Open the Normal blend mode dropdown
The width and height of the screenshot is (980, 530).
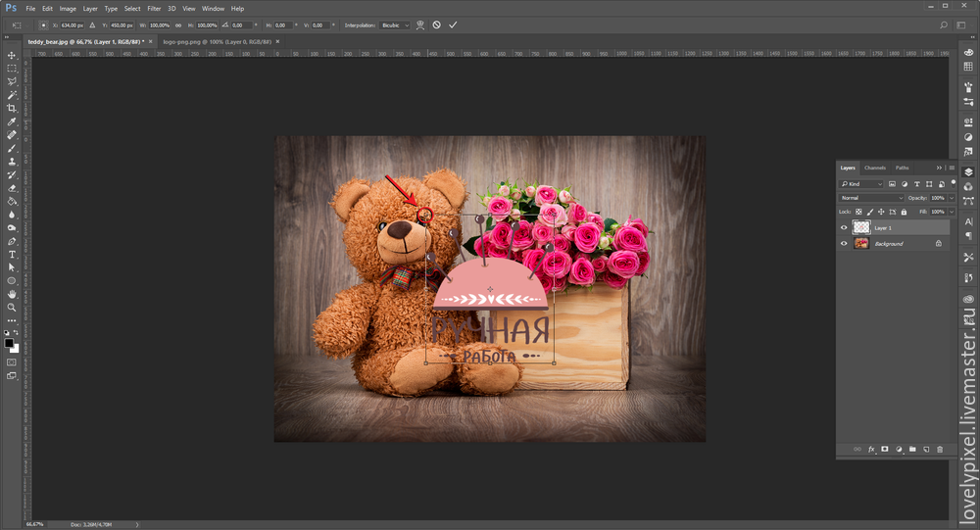[x=872, y=198]
